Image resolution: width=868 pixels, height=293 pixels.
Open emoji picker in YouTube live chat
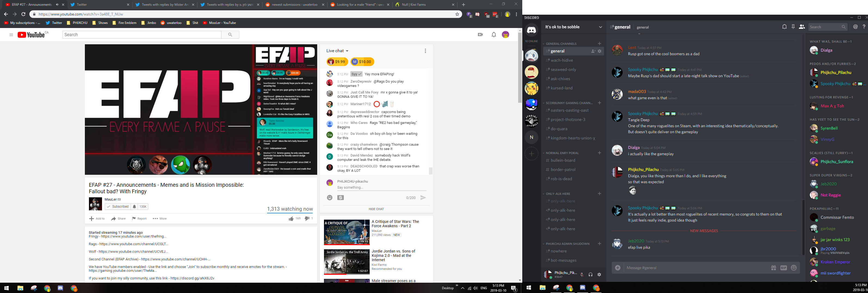pos(329,198)
